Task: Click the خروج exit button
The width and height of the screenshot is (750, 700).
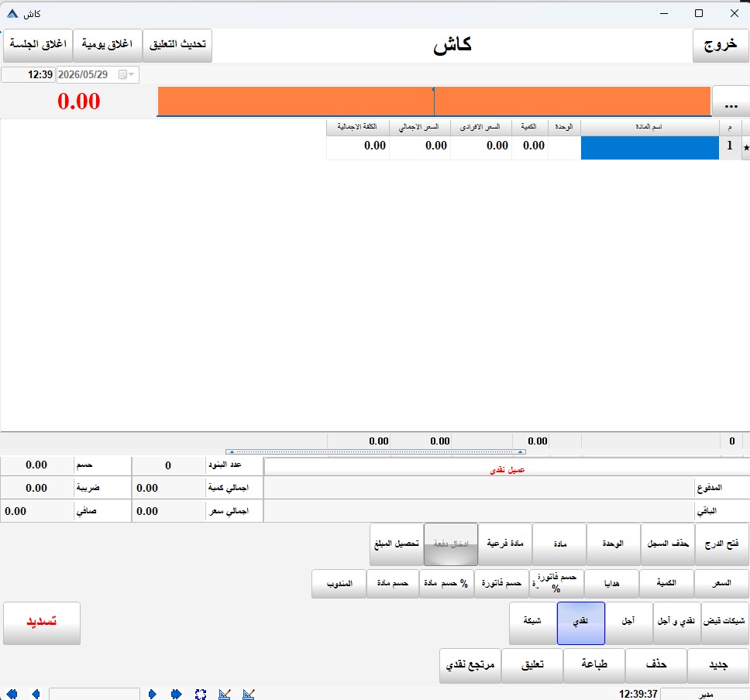Action: [x=721, y=46]
